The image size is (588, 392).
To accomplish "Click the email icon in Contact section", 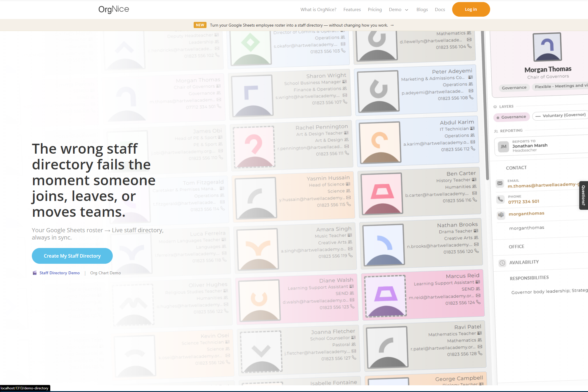I will [x=500, y=183].
